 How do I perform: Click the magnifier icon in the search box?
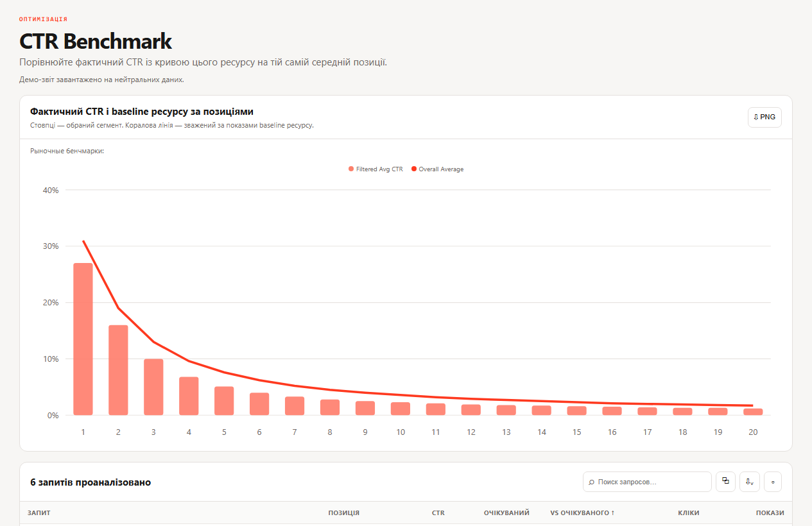tap(591, 482)
